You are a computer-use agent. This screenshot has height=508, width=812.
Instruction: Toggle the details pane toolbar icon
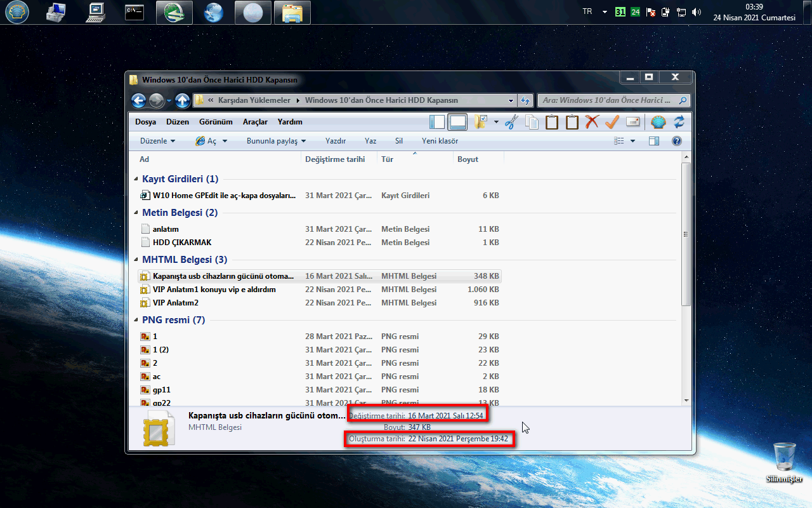pyautogui.click(x=457, y=122)
